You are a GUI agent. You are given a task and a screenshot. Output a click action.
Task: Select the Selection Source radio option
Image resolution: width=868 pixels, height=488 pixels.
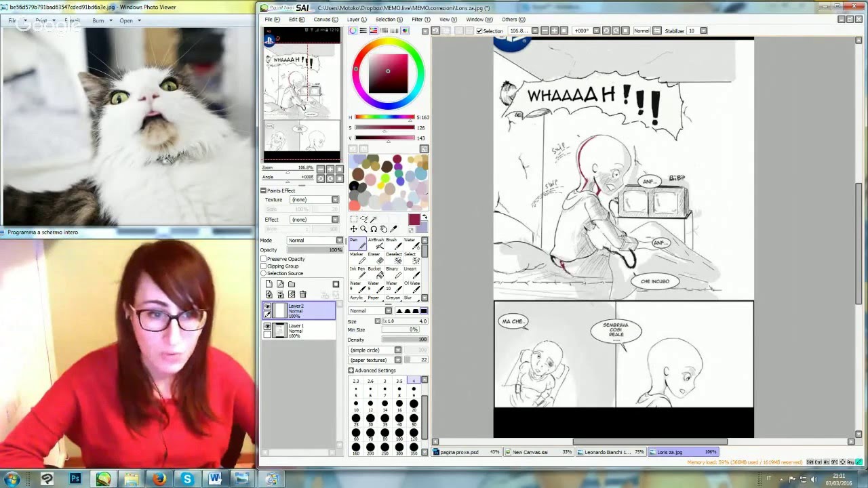tap(263, 274)
